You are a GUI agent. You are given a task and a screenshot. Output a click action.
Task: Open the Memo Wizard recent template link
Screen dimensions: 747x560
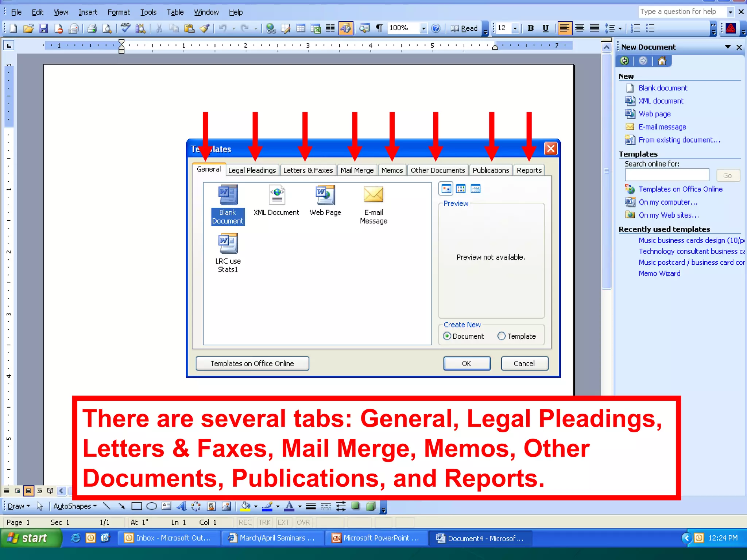[659, 273]
